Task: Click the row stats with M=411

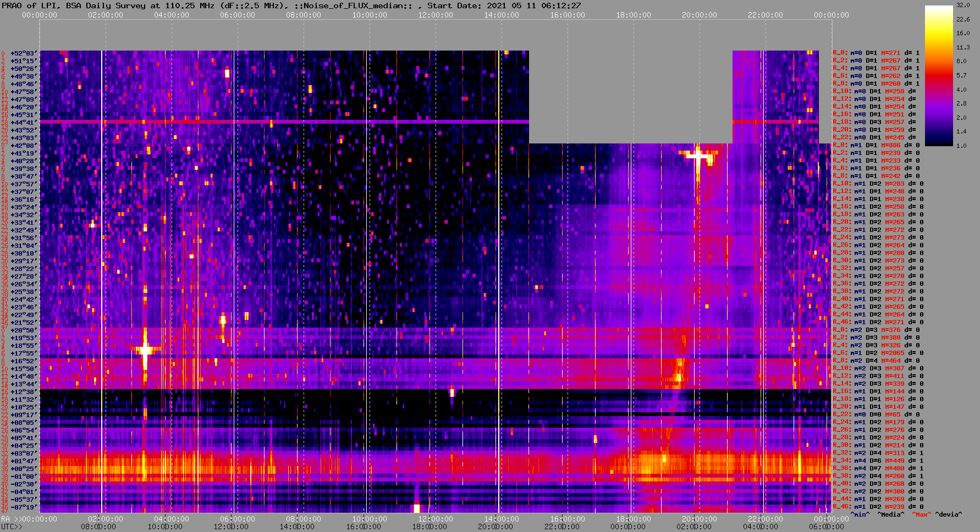Action: coord(878,376)
